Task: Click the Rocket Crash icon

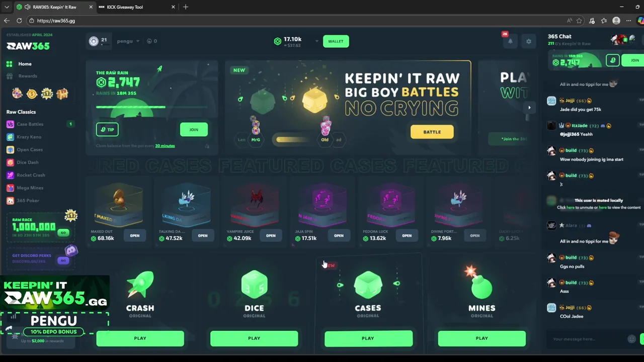Action: pyautogui.click(x=10, y=175)
